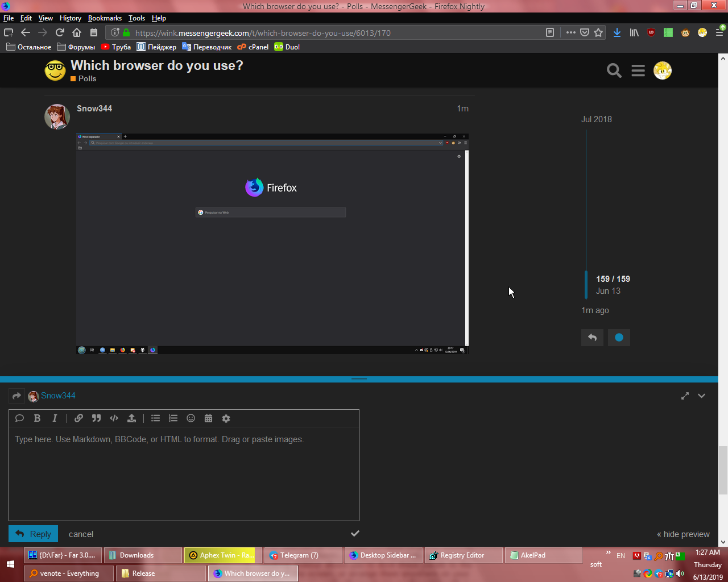Insert a hyperlink in the composer
This screenshot has height=582, width=728.
[x=78, y=418]
